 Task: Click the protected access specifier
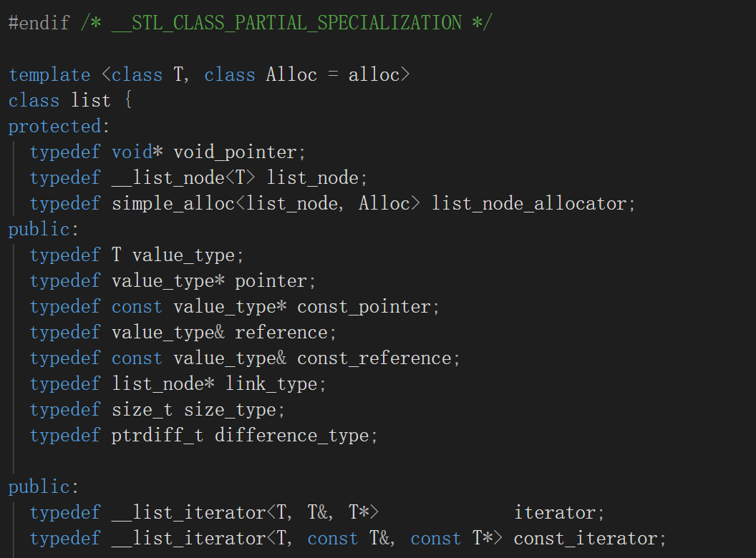[x=55, y=126]
